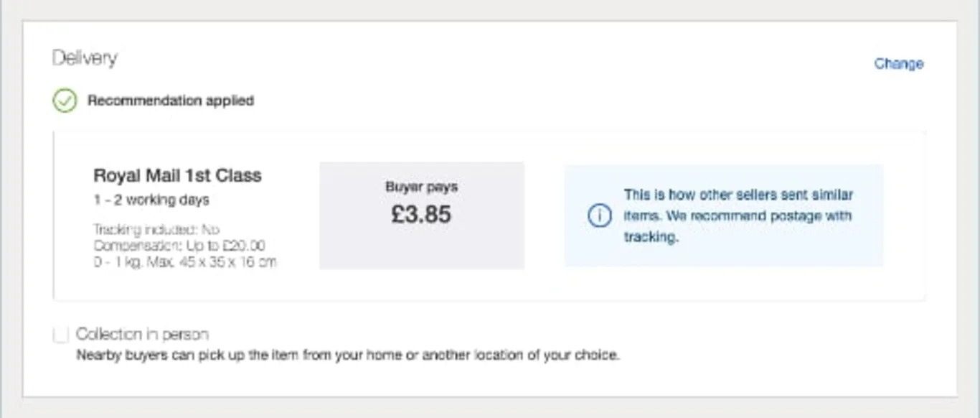Screen dimensions: 980x418
Task: Click the 1 - 2 working days text
Action: [151, 200]
